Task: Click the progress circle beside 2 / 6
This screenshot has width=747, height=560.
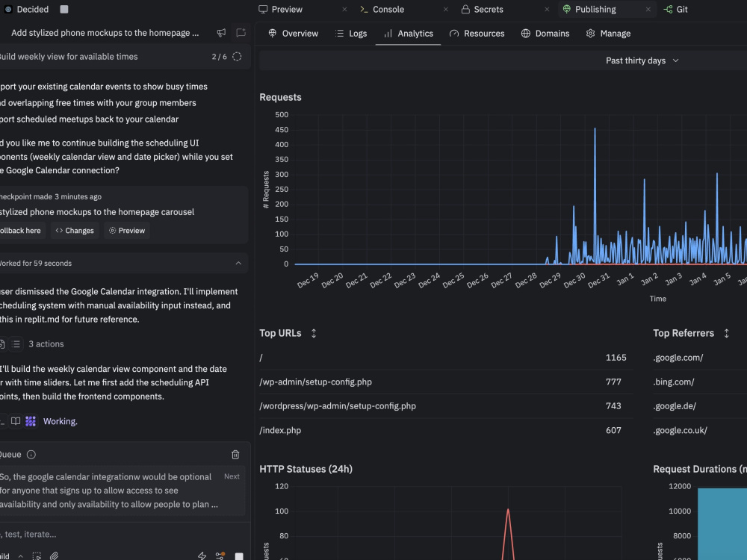Action: coord(237,57)
